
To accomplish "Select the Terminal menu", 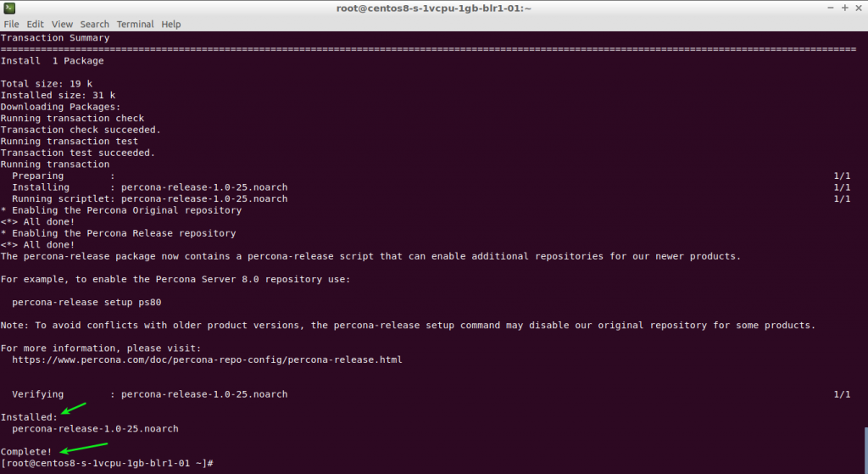I will click(x=135, y=25).
